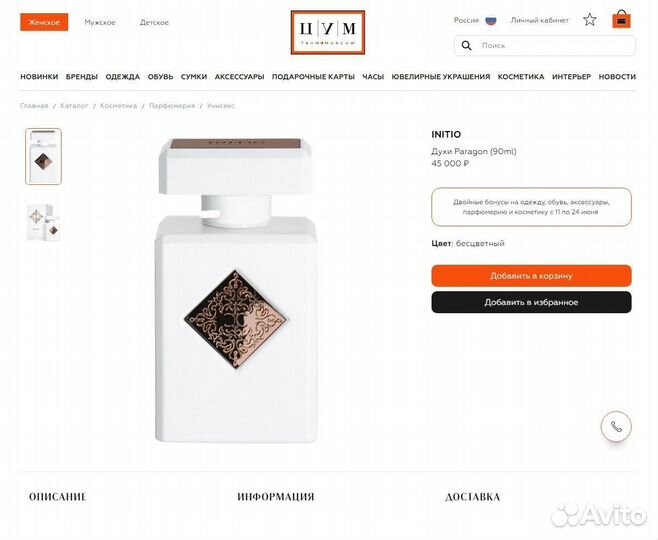
Task: Open Личный кабинет link
Action: click(539, 20)
